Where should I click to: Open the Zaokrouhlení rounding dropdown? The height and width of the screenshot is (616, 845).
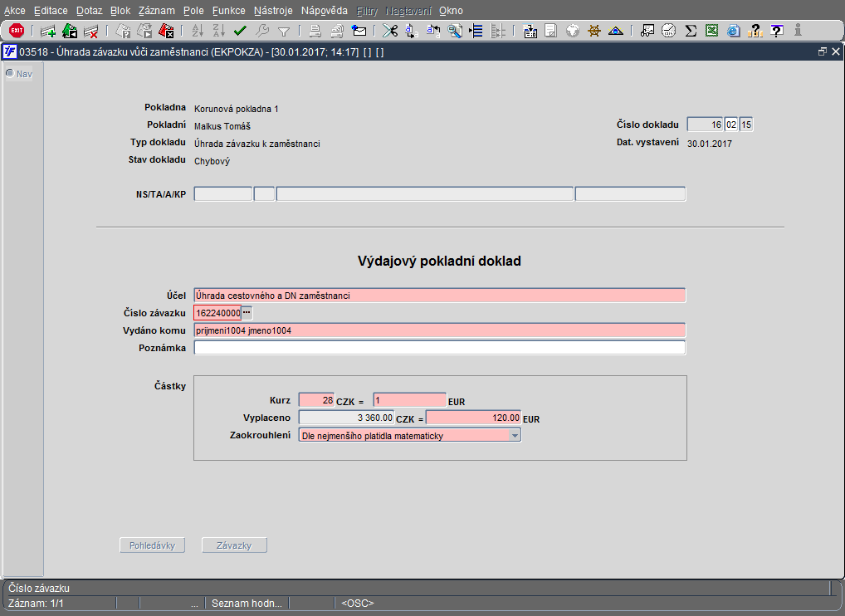pos(515,436)
